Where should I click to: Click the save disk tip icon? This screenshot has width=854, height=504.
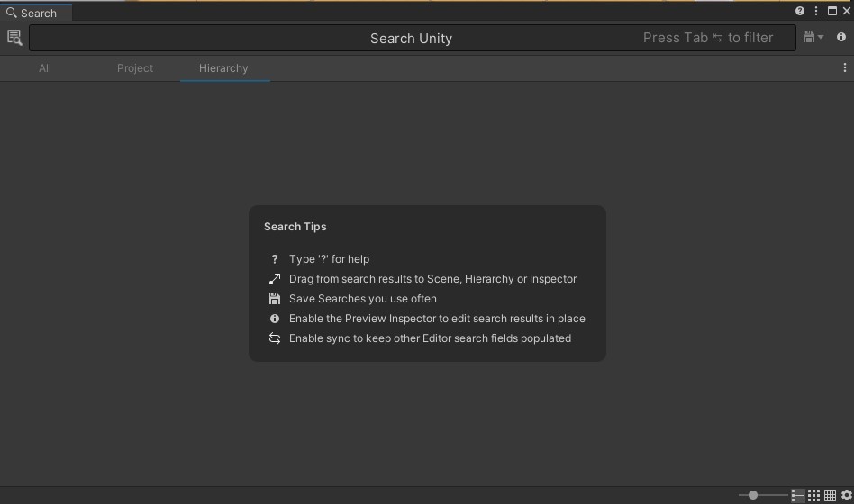275,299
